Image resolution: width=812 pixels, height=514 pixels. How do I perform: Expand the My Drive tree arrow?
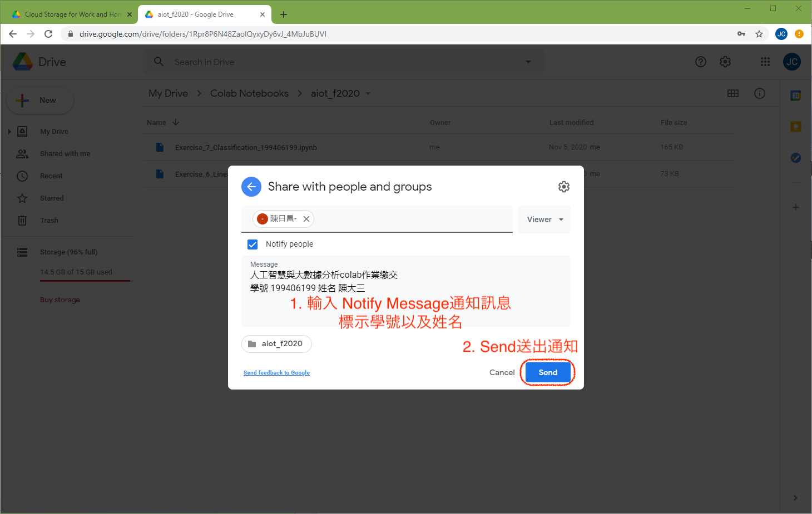[x=9, y=132]
